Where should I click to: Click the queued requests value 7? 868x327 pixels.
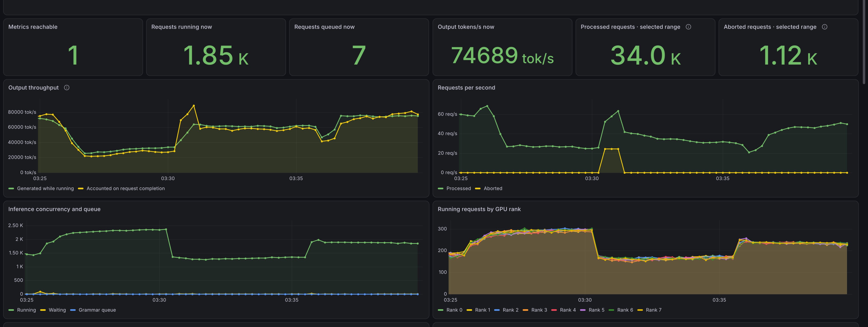click(359, 55)
